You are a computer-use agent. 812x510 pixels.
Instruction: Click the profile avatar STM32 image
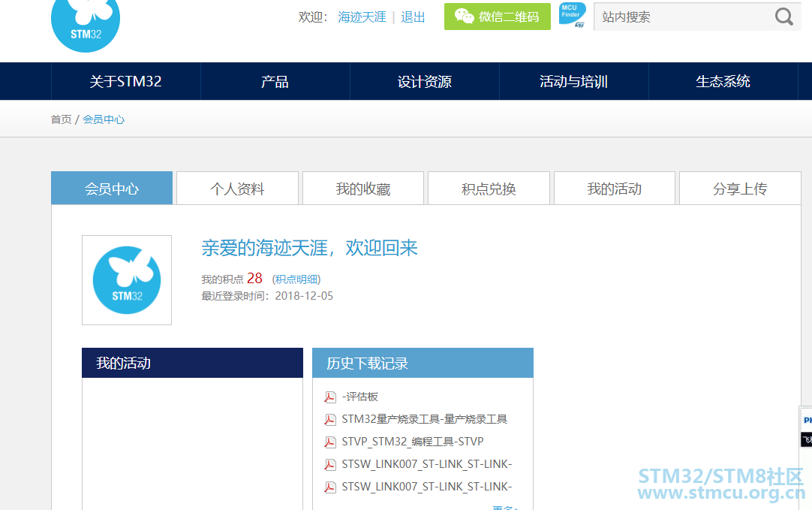[x=127, y=280]
